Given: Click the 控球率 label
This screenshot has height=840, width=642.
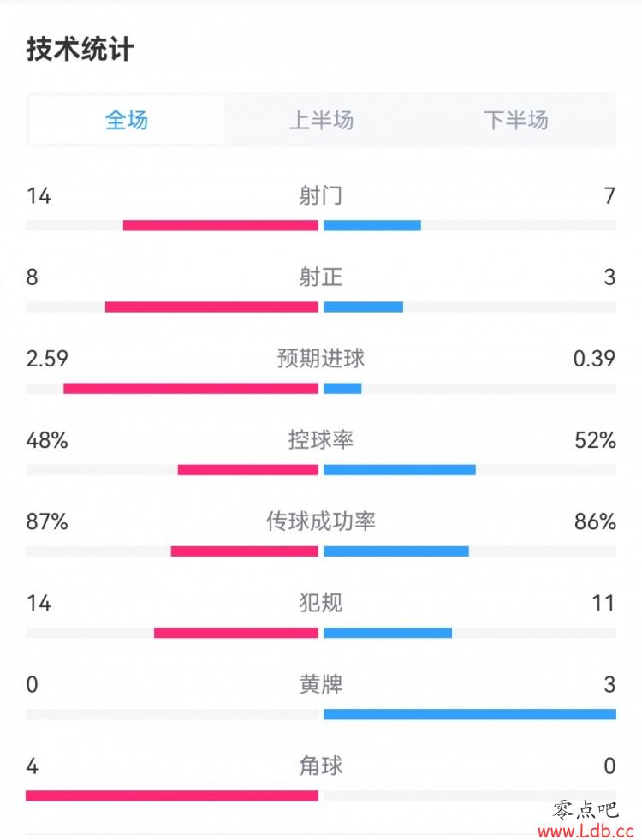Looking at the screenshot, I should [321, 440].
